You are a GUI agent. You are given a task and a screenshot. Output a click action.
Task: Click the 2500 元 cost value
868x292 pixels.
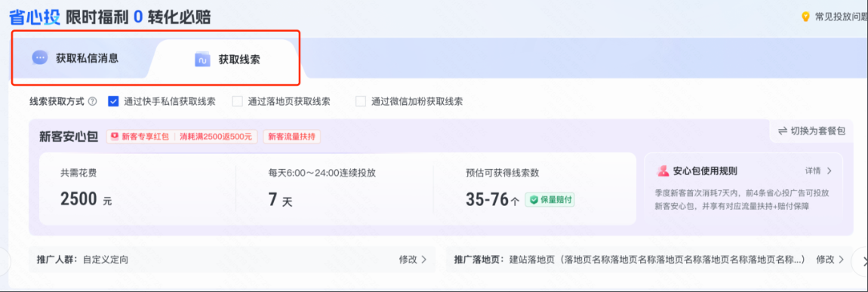pyautogui.click(x=86, y=199)
